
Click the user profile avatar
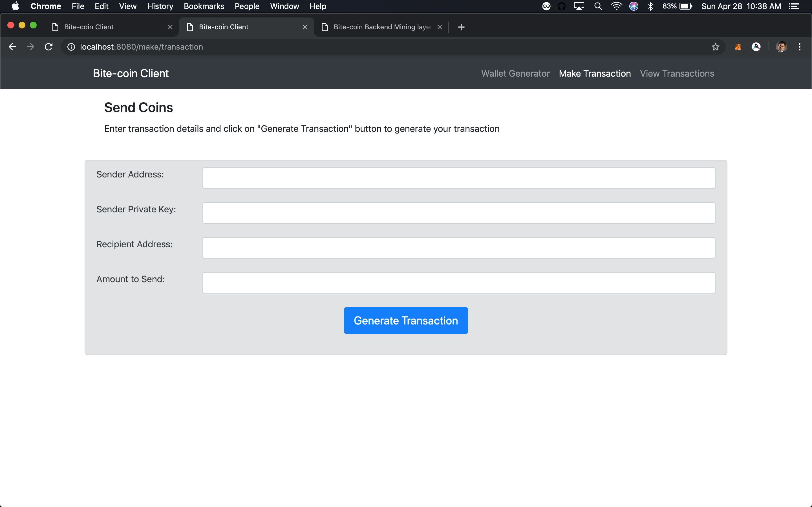[x=781, y=46]
